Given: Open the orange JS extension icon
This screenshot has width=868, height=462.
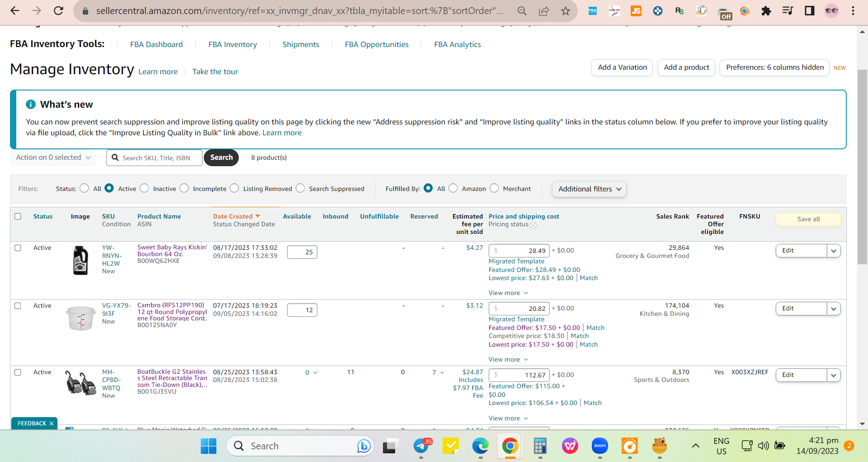Looking at the screenshot, I should [636, 11].
